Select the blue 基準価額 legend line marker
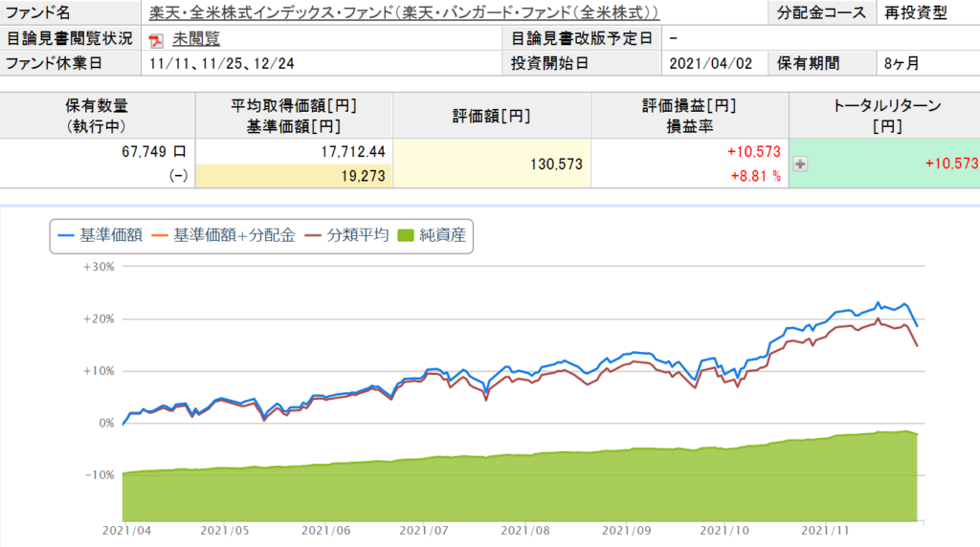 click(x=66, y=236)
